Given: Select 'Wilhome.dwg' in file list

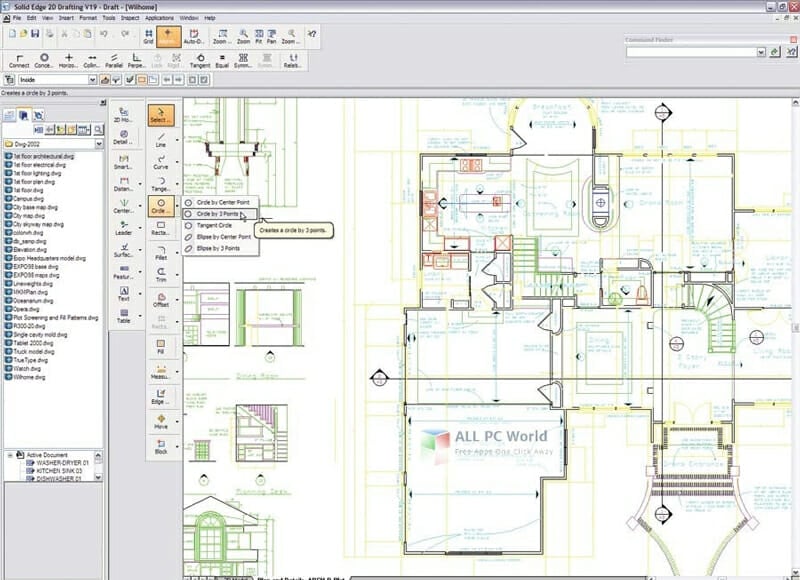Looking at the screenshot, I should point(25,377).
